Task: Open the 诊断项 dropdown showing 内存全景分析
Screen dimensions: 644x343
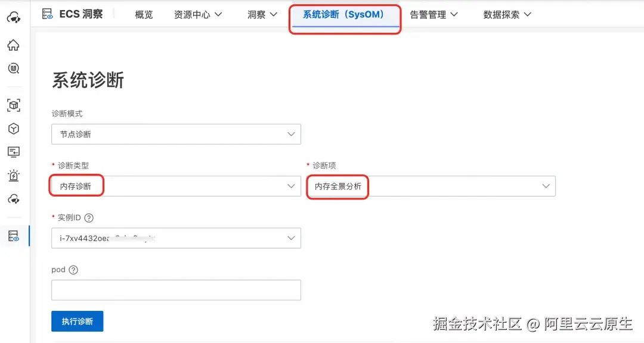Action: tap(431, 186)
